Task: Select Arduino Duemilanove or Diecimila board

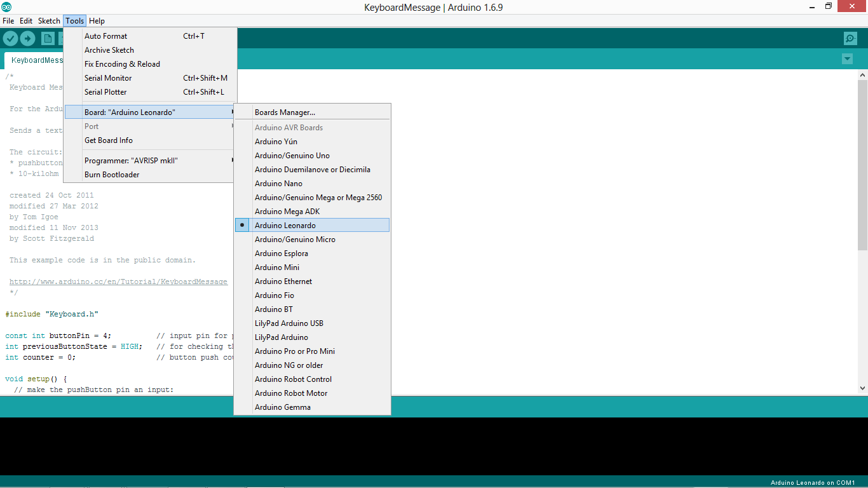Action: [312, 170]
